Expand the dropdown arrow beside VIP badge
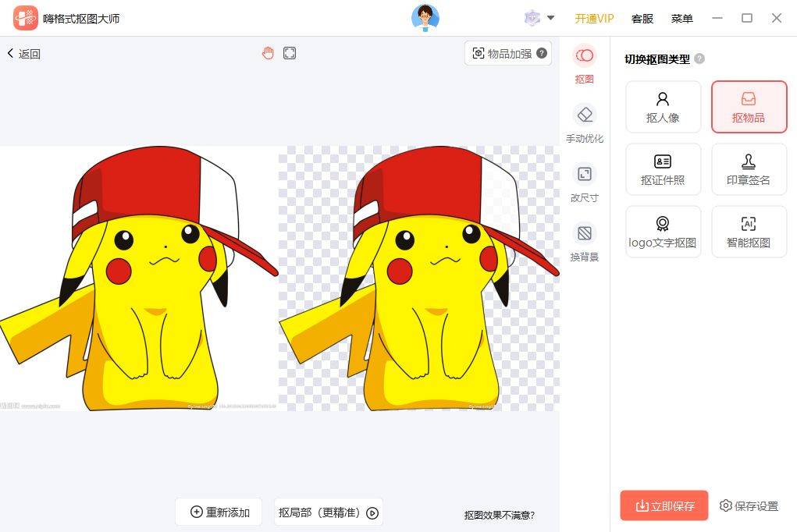Image resolution: width=797 pixels, height=532 pixels. point(550,18)
